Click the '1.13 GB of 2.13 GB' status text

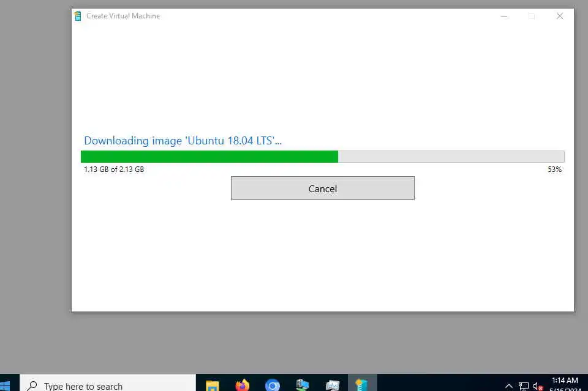coord(114,169)
